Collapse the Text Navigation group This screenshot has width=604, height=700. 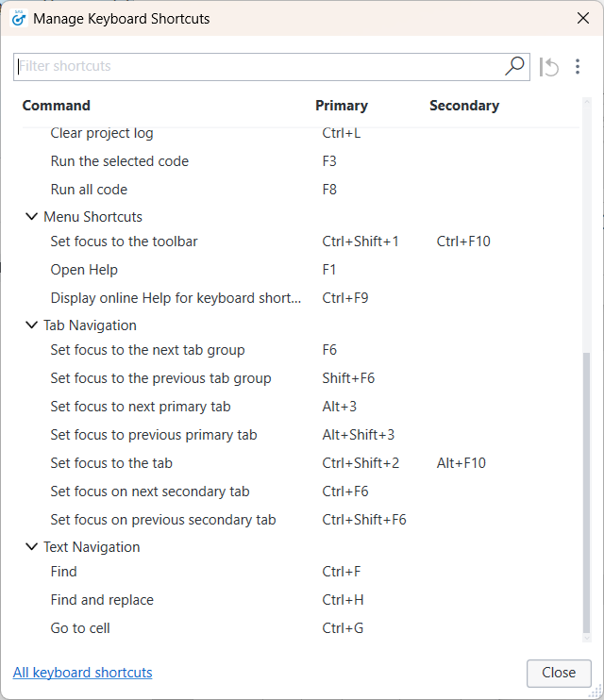31,547
